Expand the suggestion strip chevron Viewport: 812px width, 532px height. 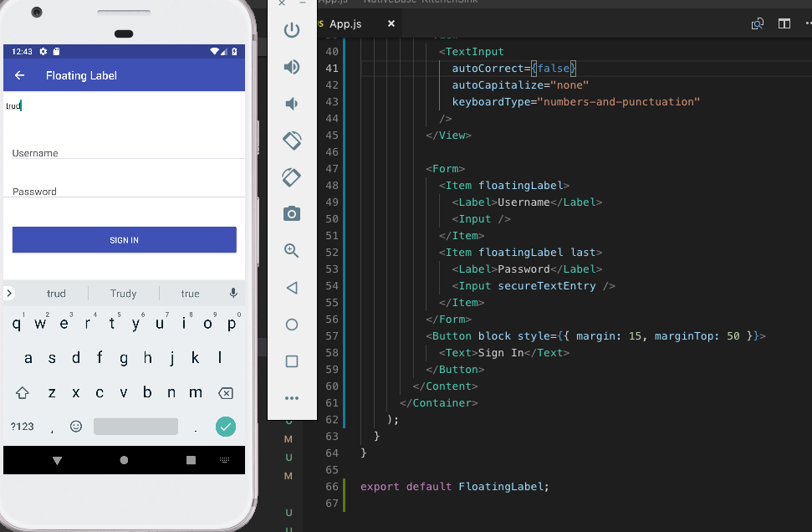pos(8,293)
